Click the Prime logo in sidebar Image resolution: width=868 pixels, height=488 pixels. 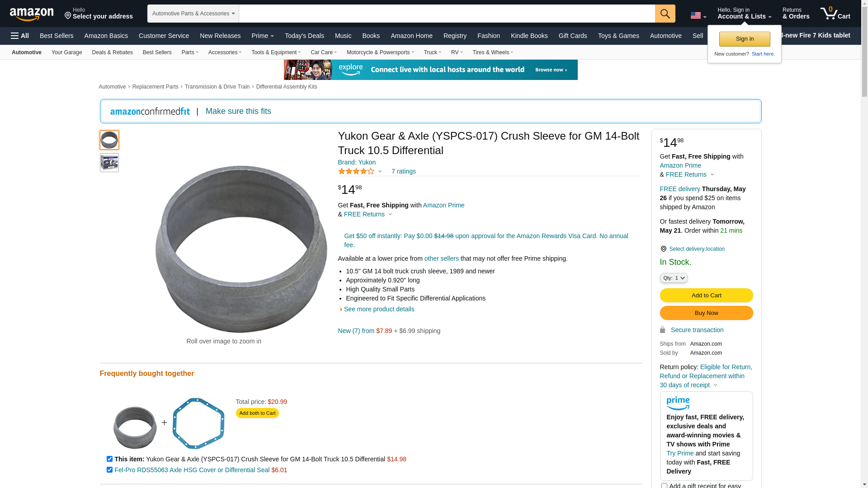click(678, 403)
